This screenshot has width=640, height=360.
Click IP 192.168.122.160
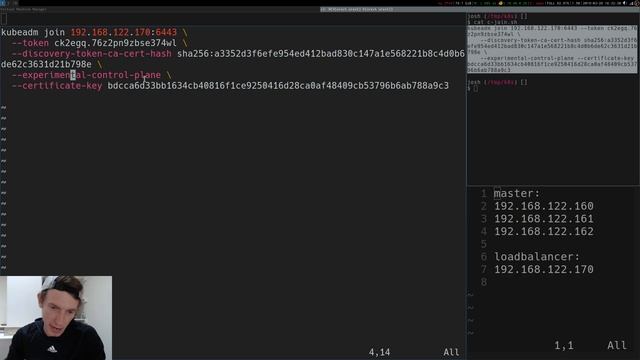pos(544,206)
